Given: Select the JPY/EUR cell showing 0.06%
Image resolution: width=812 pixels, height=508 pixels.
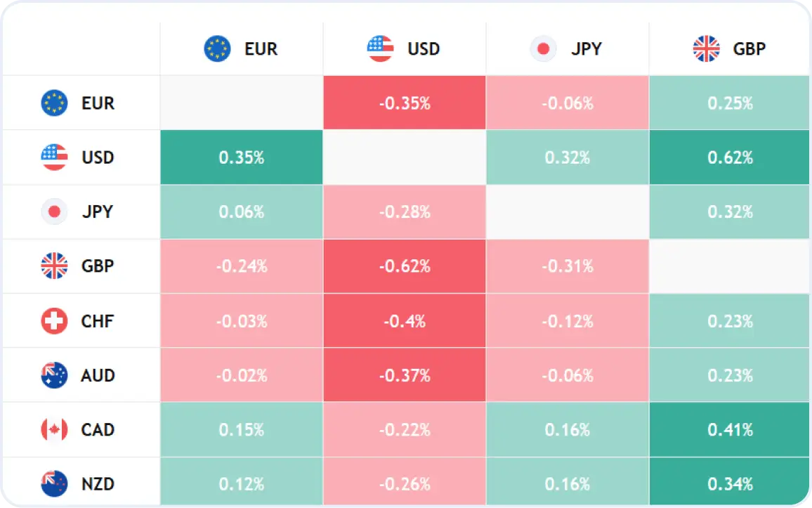Looking at the screenshot, I should pos(242,211).
